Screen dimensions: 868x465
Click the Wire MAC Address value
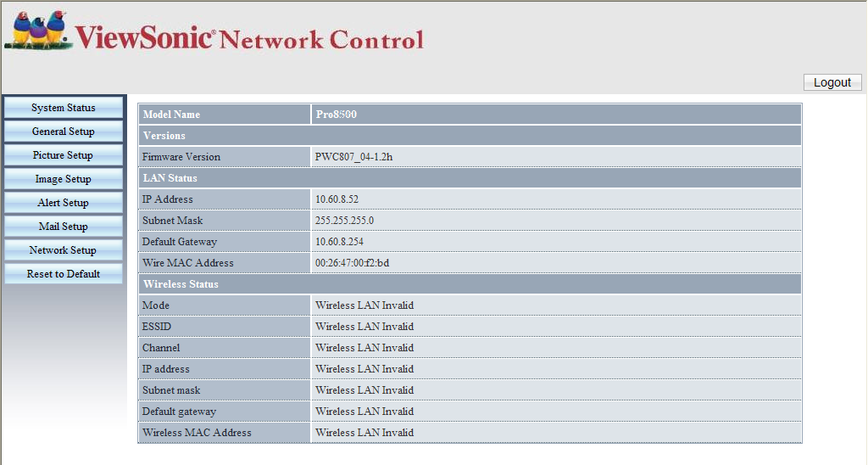352,263
